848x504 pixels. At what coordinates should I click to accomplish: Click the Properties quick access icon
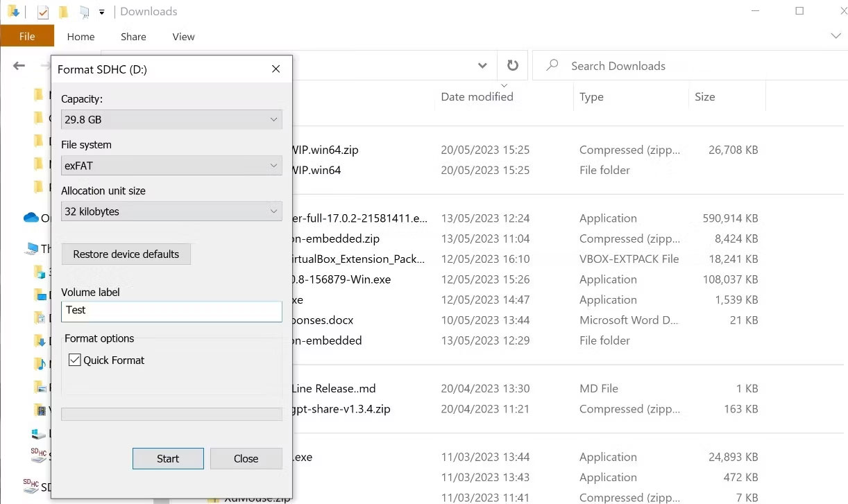pos(43,12)
